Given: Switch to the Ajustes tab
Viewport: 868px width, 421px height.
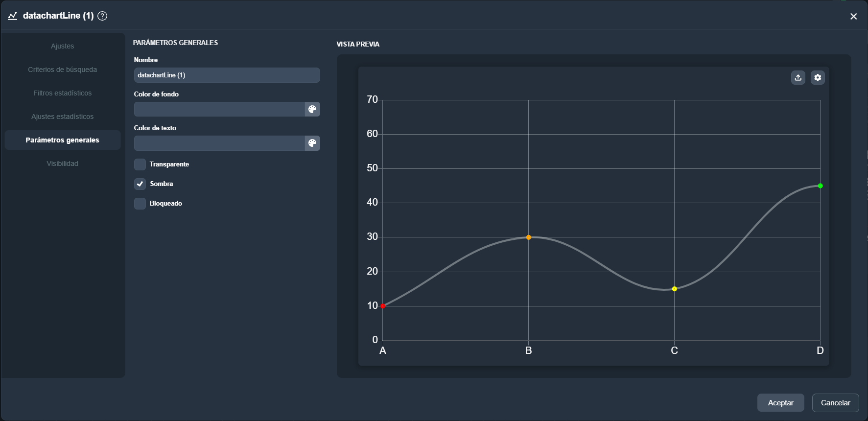Looking at the screenshot, I should click(x=63, y=46).
